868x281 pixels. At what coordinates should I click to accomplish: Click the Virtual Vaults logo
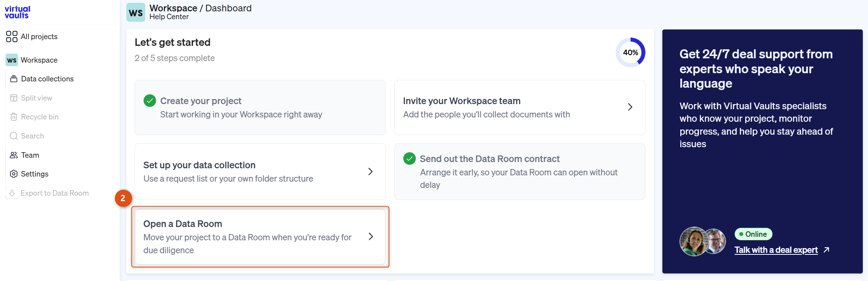point(17,12)
